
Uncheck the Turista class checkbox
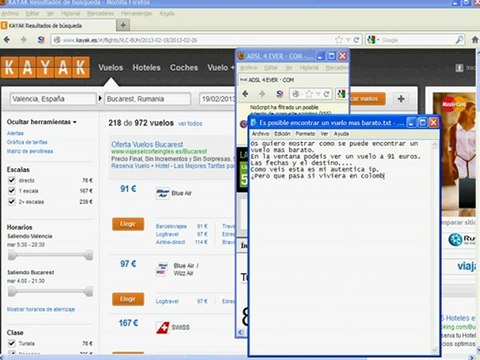coord(12,343)
